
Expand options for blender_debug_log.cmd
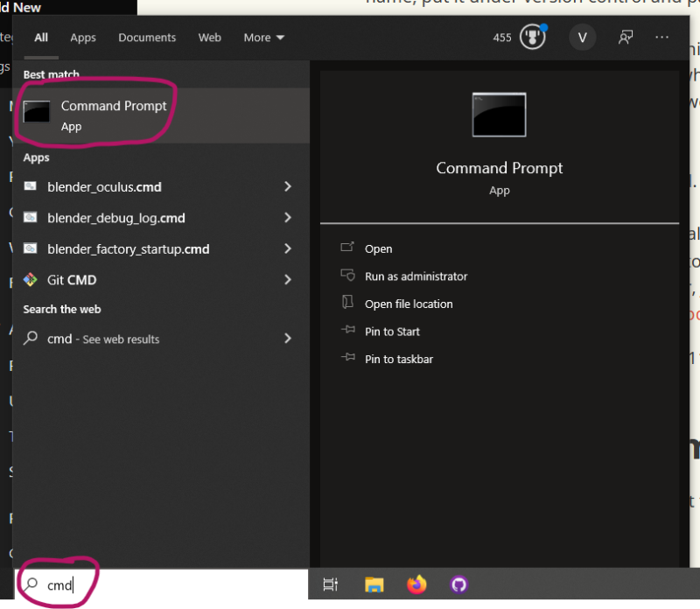[x=288, y=217]
